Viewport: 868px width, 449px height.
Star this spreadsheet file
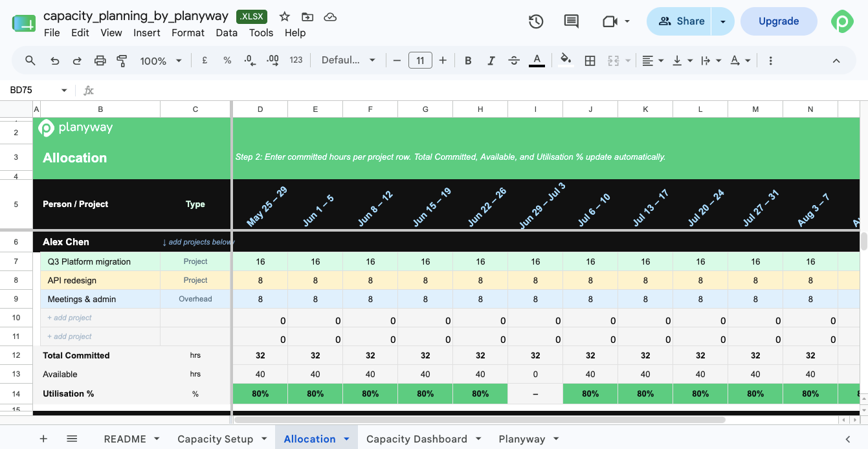pos(285,17)
